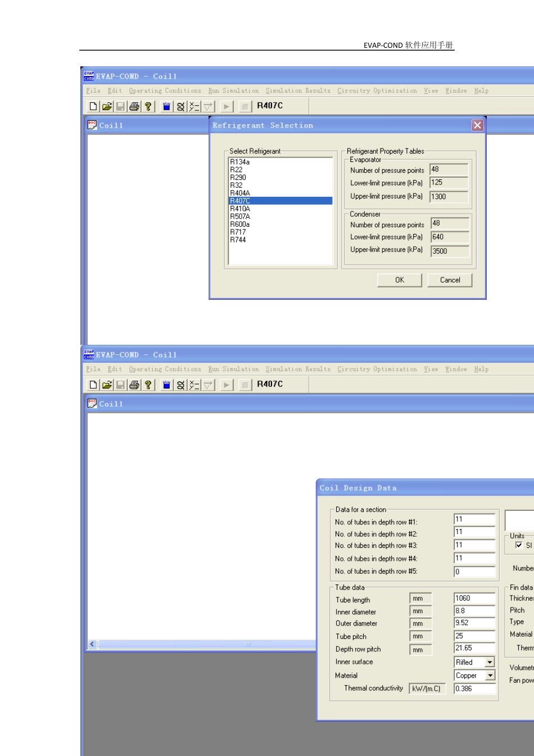The width and height of the screenshot is (534, 756).
Task: Click question-mark Help icon in upper window toolbar
Action: click(x=148, y=106)
